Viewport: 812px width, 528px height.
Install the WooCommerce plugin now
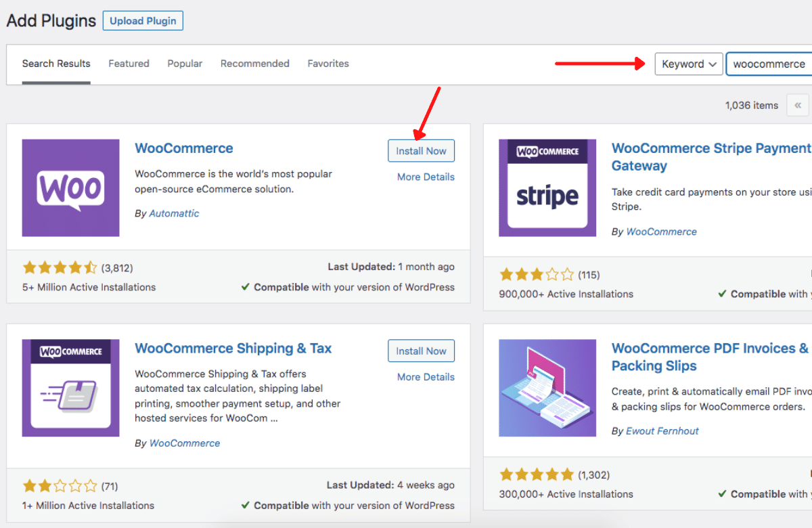coord(421,151)
